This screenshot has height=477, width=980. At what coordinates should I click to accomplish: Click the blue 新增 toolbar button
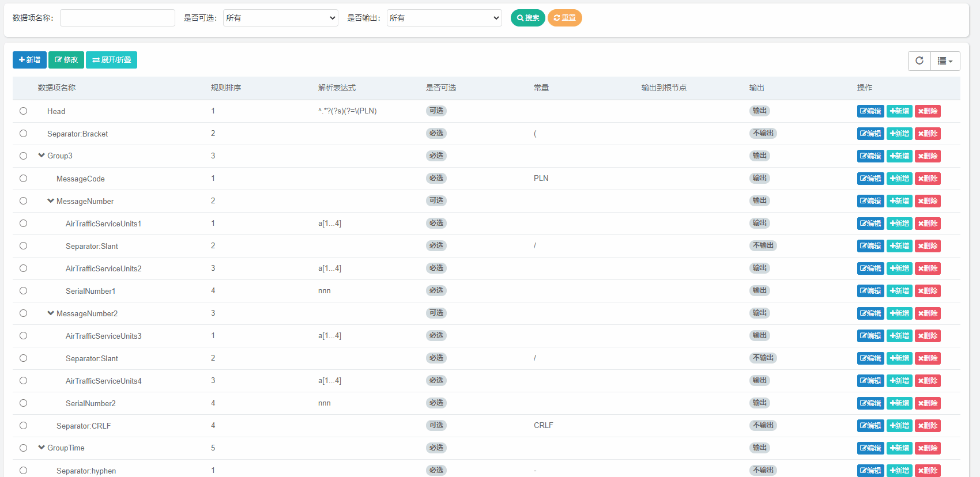[29, 60]
